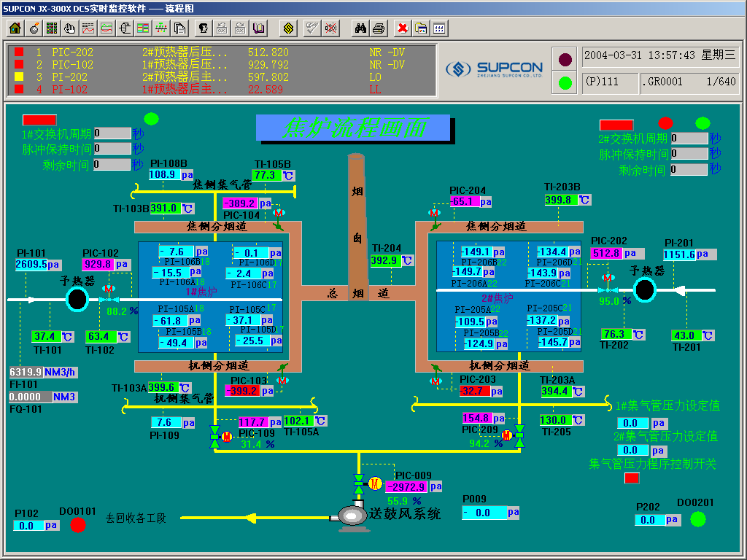Click the house home icon in toolbar
Screen dimensions: 747x560
click(x=15, y=28)
